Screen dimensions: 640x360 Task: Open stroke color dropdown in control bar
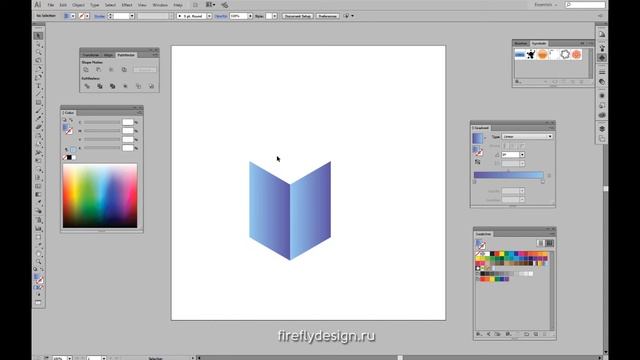pos(87,16)
